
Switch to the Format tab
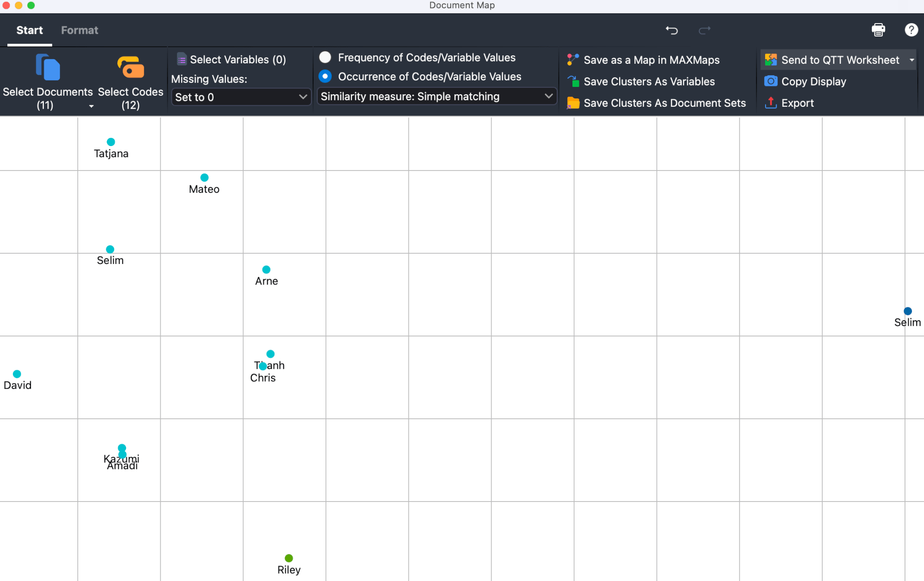click(x=79, y=30)
